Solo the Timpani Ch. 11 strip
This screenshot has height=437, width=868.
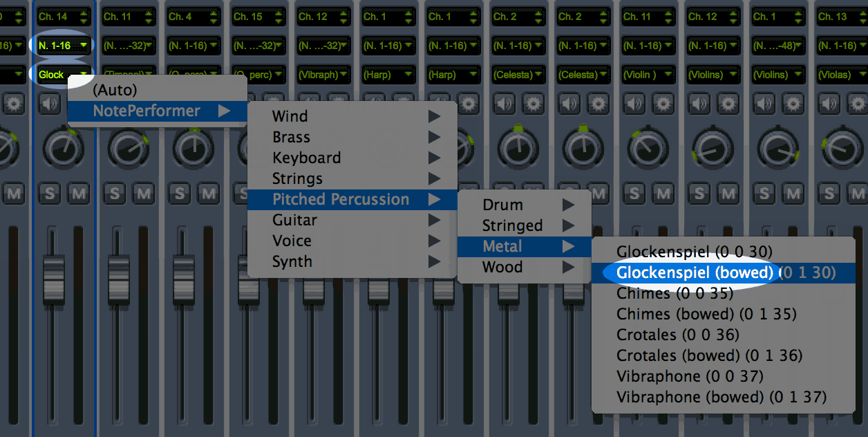(x=114, y=193)
